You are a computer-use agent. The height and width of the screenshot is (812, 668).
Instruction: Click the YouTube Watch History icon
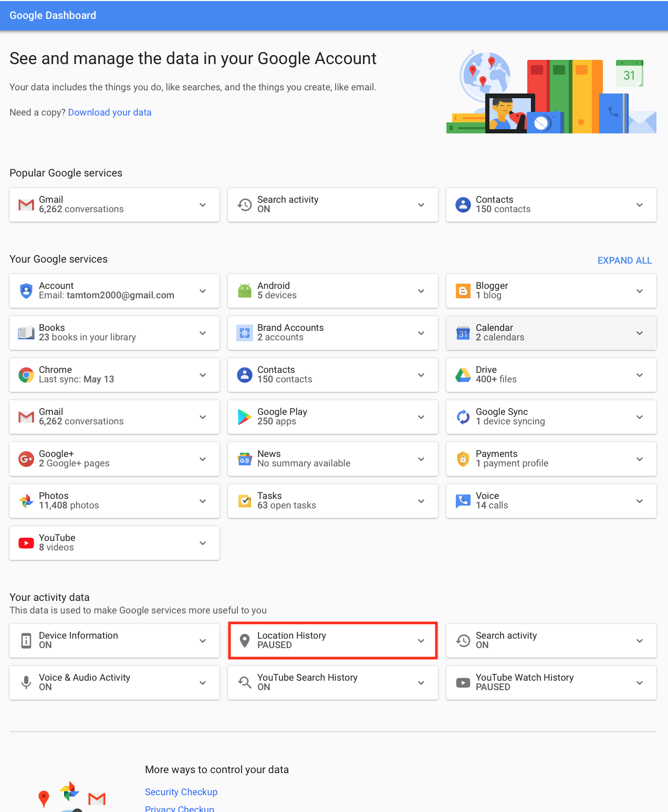463,683
